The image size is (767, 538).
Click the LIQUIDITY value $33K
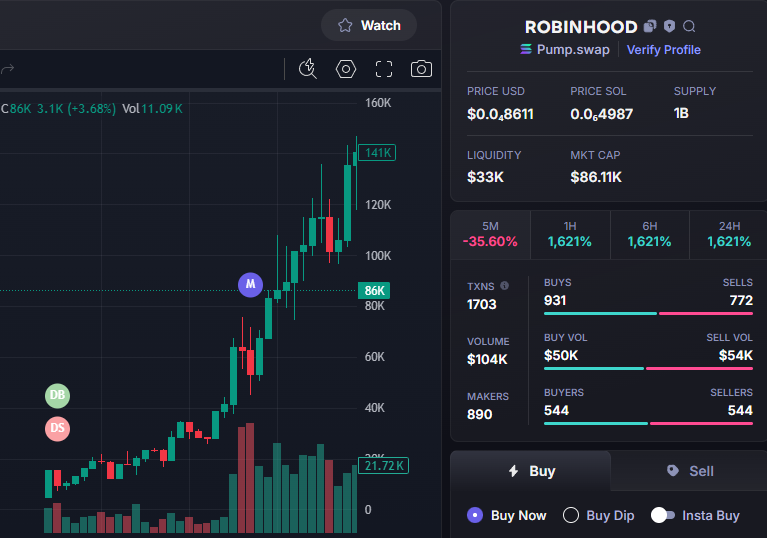(485, 177)
